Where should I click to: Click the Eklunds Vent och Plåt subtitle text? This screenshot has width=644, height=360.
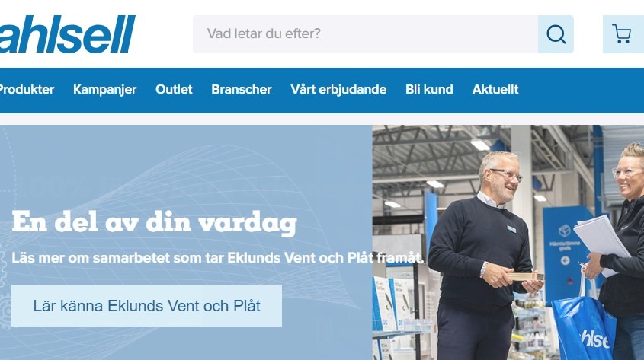218,258
